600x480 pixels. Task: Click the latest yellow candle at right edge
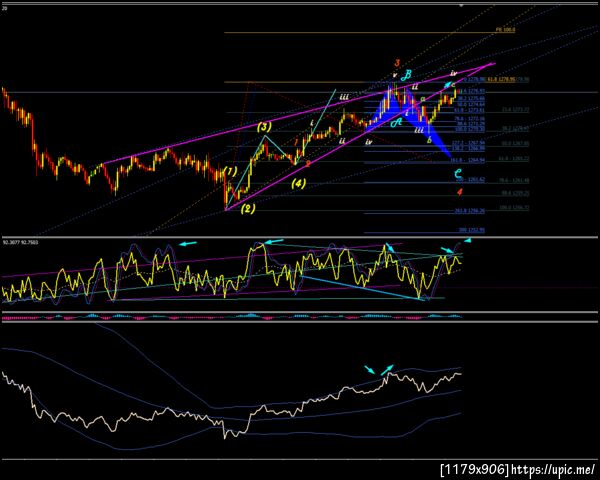(455, 93)
